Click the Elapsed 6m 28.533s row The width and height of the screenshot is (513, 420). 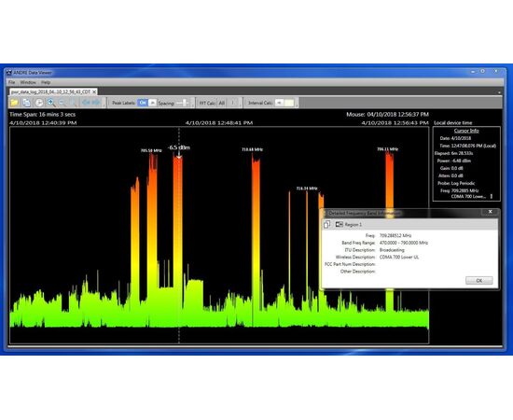coord(453,153)
